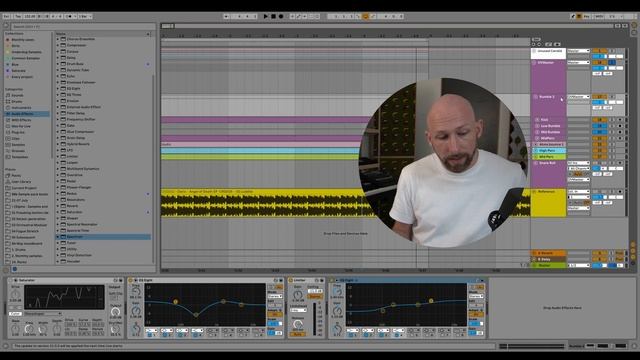Select the Max for Live category
Screen dimensions: 640x360
(21, 126)
